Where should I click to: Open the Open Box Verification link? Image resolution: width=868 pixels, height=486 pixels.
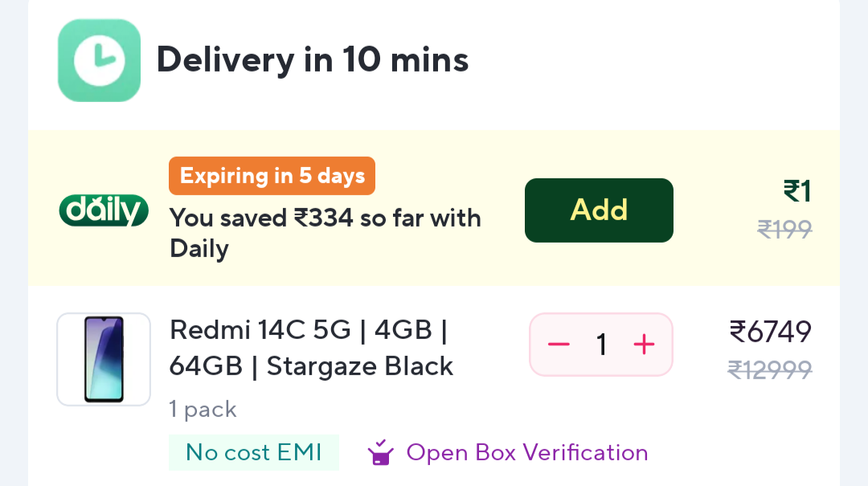[x=526, y=452]
